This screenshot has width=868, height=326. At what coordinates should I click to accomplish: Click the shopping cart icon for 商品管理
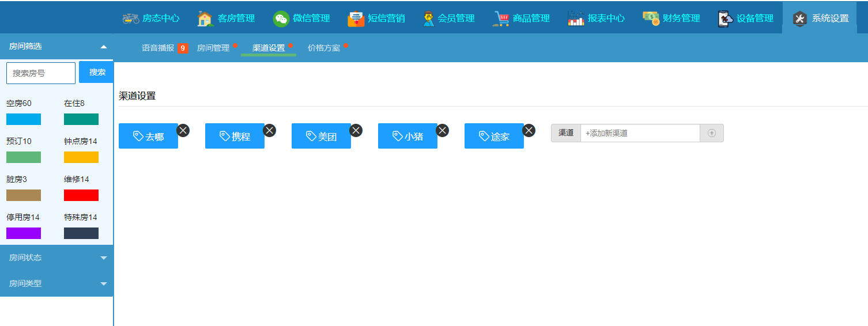click(x=501, y=18)
